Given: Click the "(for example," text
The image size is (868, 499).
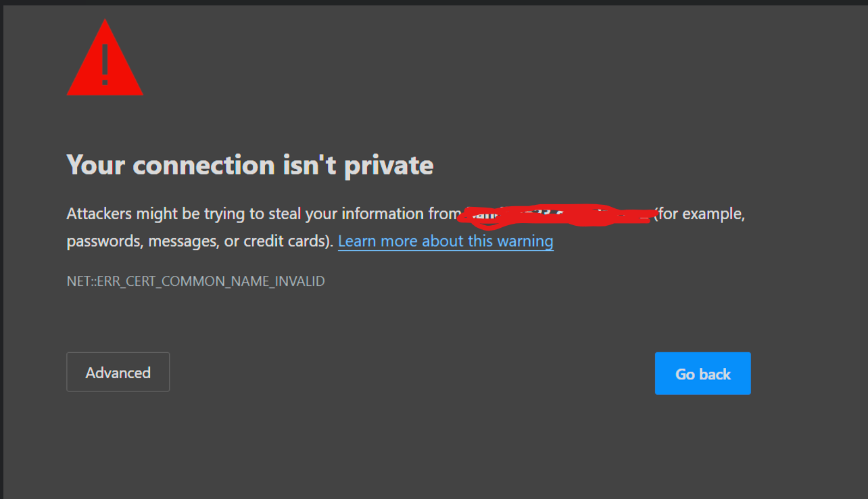Looking at the screenshot, I should click(700, 214).
